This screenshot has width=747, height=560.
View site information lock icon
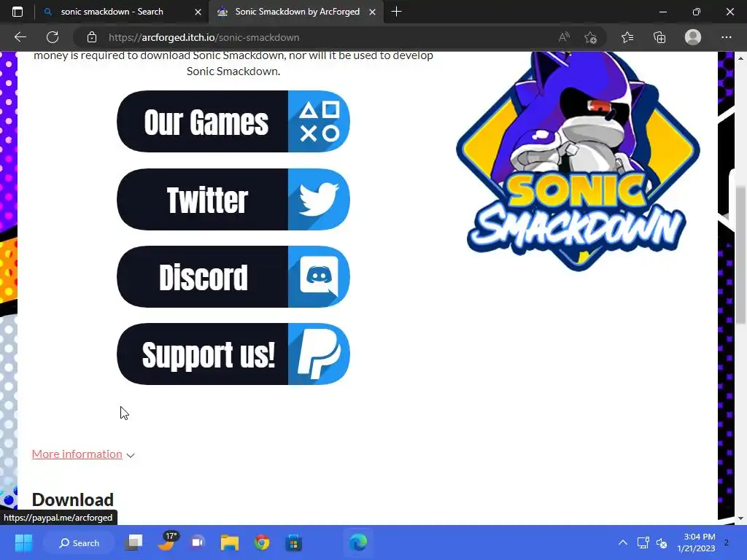pyautogui.click(x=92, y=37)
